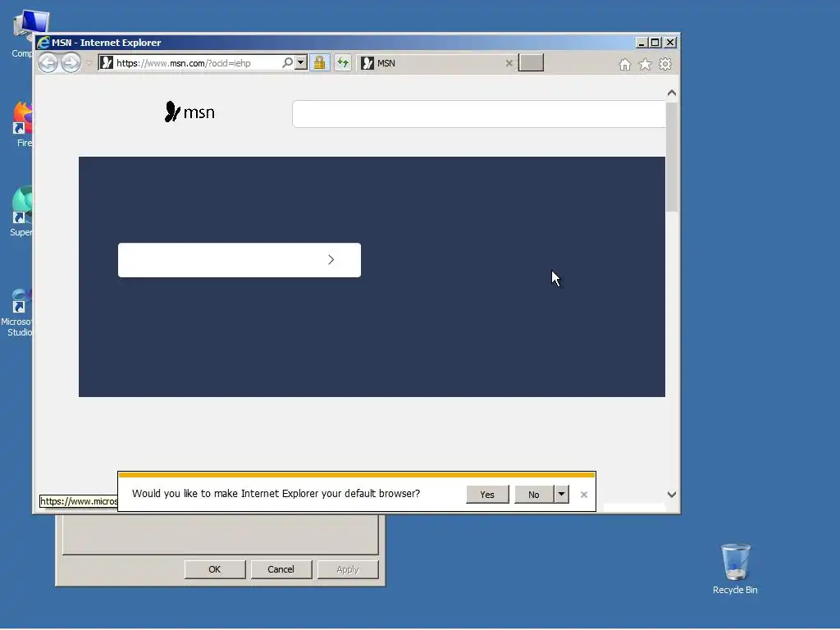
Task: Open Tools gear menu
Action: pyautogui.click(x=664, y=64)
